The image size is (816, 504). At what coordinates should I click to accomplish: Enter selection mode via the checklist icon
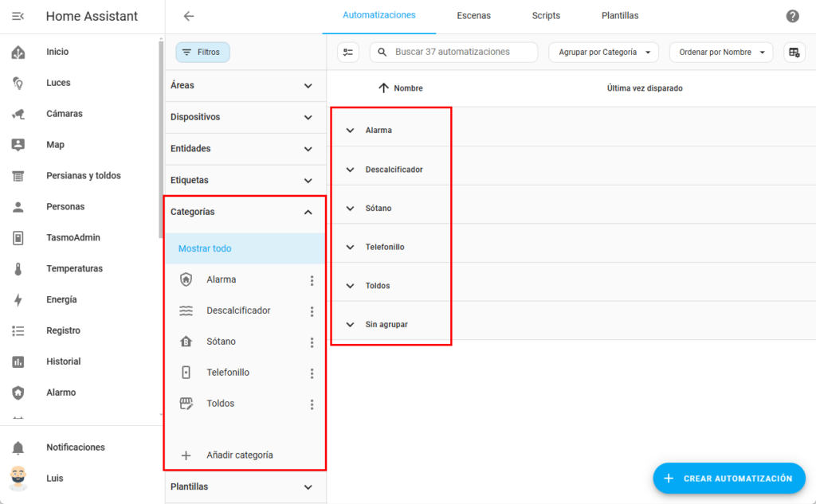[348, 53]
